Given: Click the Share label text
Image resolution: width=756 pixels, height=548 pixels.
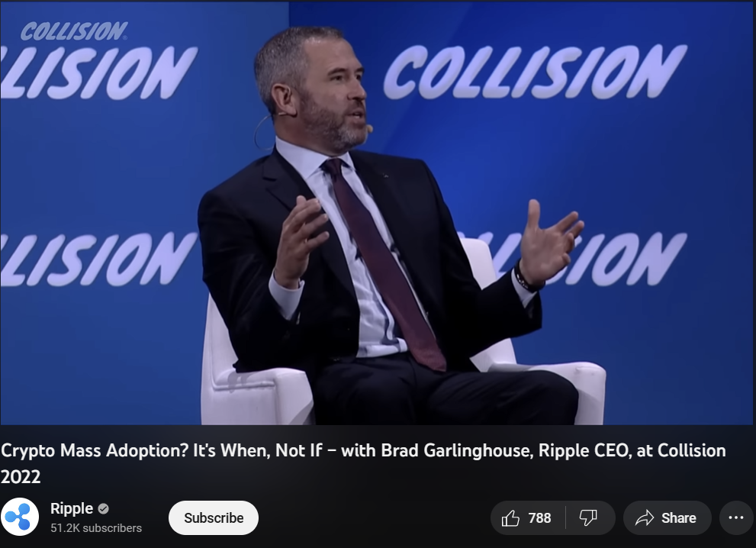Looking at the screenshot, I should (678, 518).
